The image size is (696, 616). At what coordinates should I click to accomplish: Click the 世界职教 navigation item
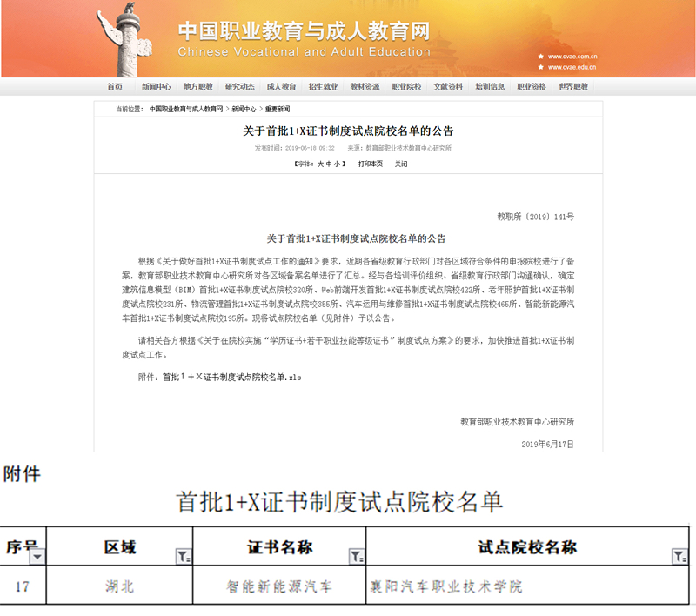pyautogui.click(x=573, y=87)
